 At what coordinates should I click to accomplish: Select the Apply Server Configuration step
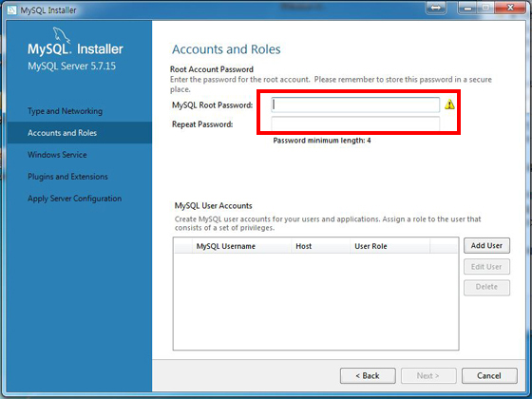pos(75,199)
